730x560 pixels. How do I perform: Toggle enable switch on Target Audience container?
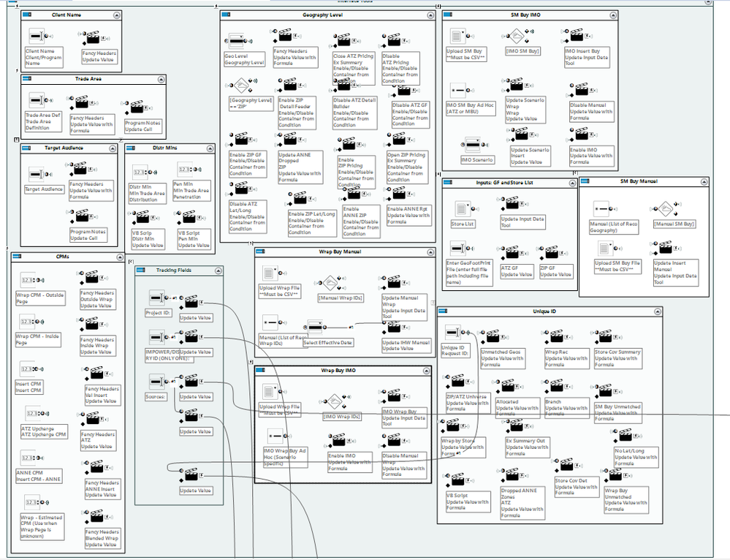click(26, 148)
